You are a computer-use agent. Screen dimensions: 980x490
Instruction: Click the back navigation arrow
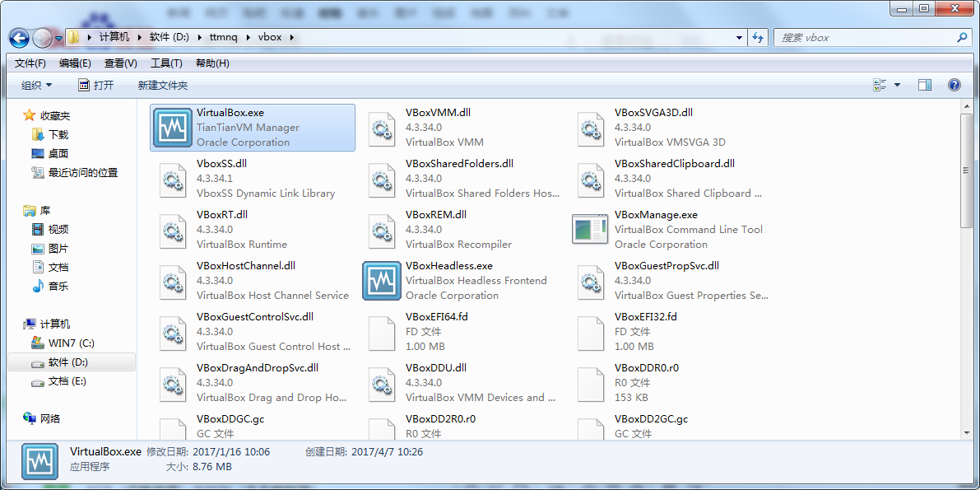20,38
